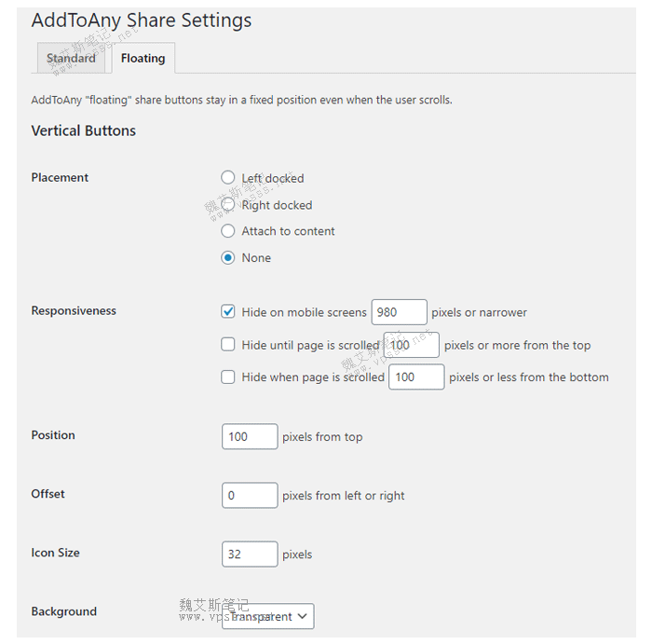This screenshot has height=644, width=652.
Task: Click the Offset pixels input field
Action: click(x=250, y=495)
